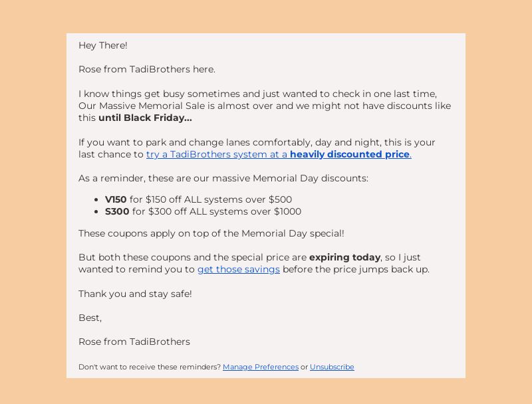Click the "These coupons apply on top" sentence
Viewport: 532px width, 404px height.
pos(211,233)
